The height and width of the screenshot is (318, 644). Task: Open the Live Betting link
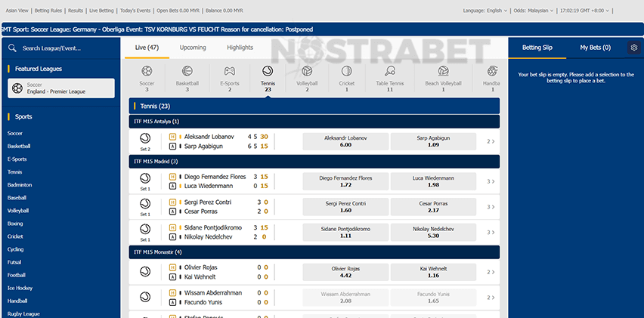click(102, 11)
